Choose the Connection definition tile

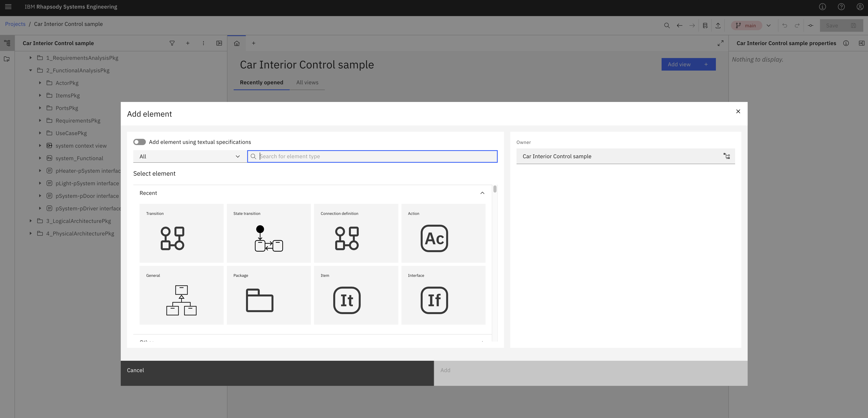click(x=356, y=233)
